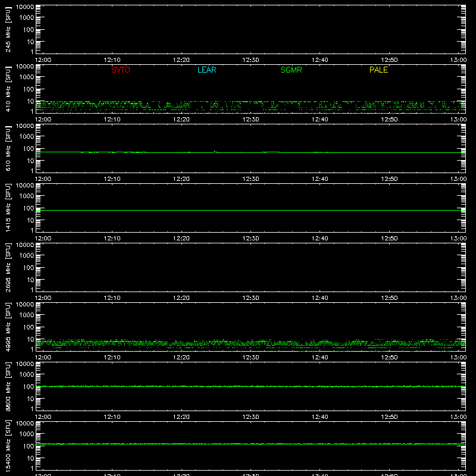Click the 12:20 label under the 4995 MHz plot
The width and height of the screenshot is (476, 476).
[x=181, y=358]
